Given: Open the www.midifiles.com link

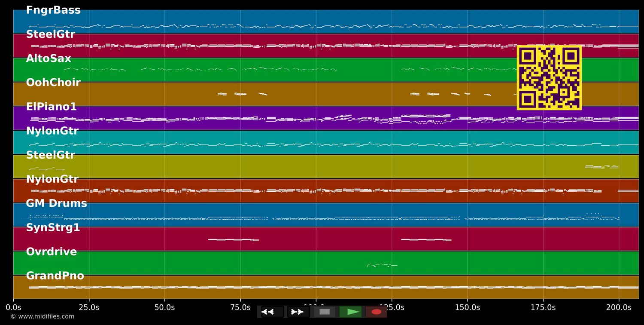Looking at the screenshot, I should (42, 316).
